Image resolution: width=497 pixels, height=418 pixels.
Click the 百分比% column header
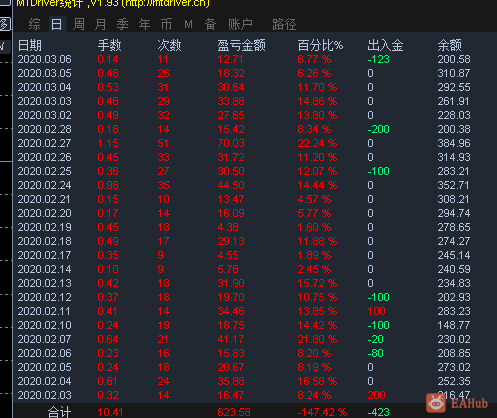click(320, 45)
